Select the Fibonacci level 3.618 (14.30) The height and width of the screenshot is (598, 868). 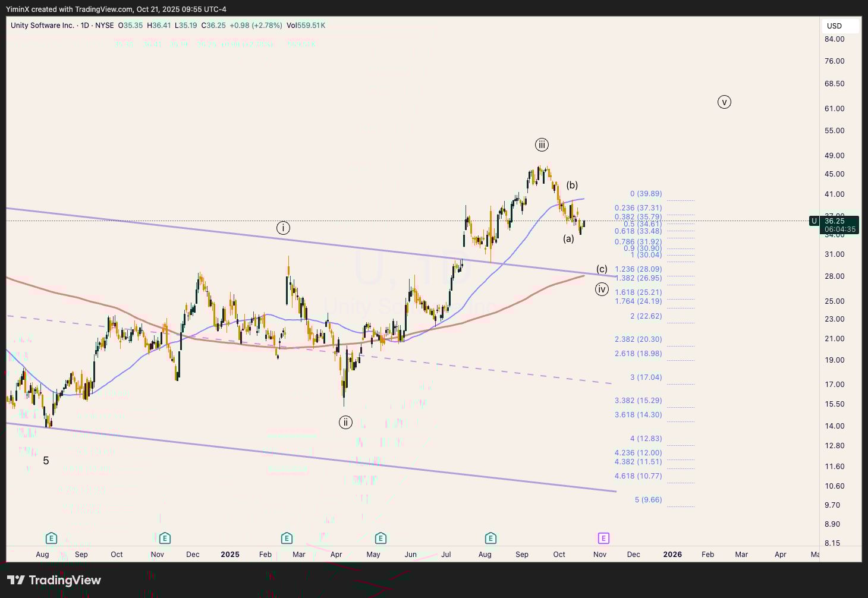pos(638,415)
